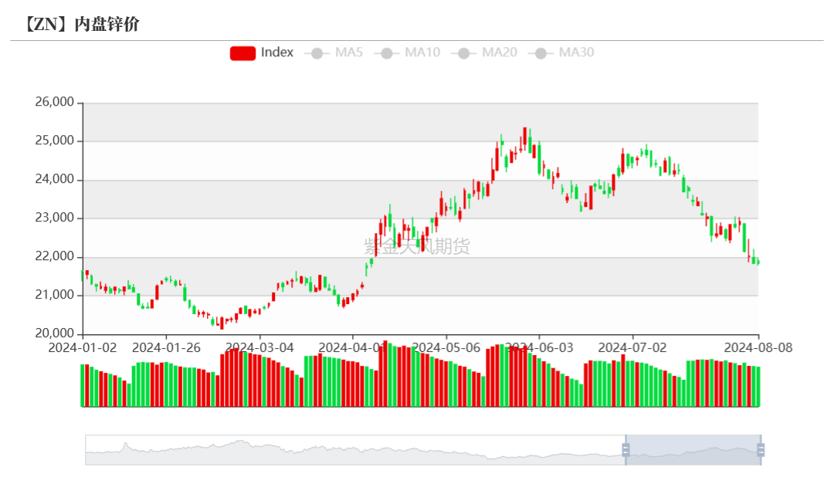Viewport: 834px width, 504px height.
Task: Click the MA10 legend circle marker
Action: click(x=388, y=53)
